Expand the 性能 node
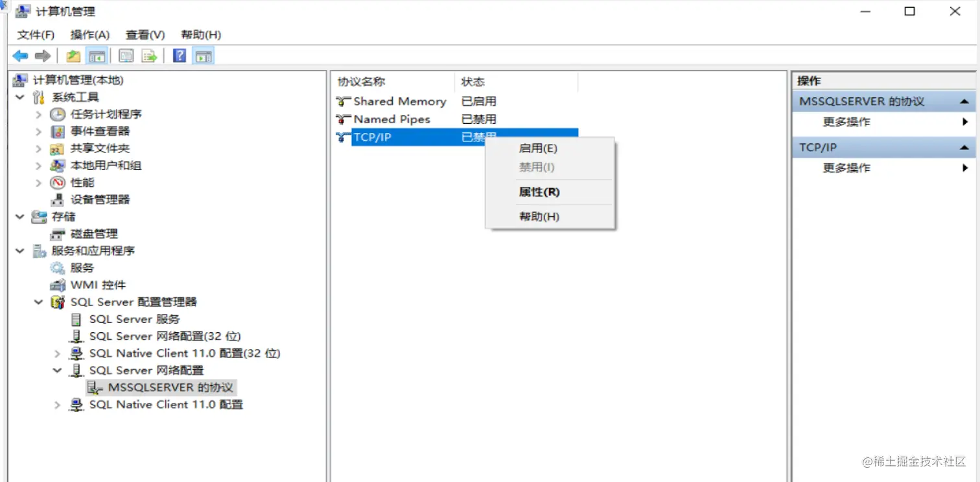The width and height of the screenshot is (980, 482). (39, 183)
